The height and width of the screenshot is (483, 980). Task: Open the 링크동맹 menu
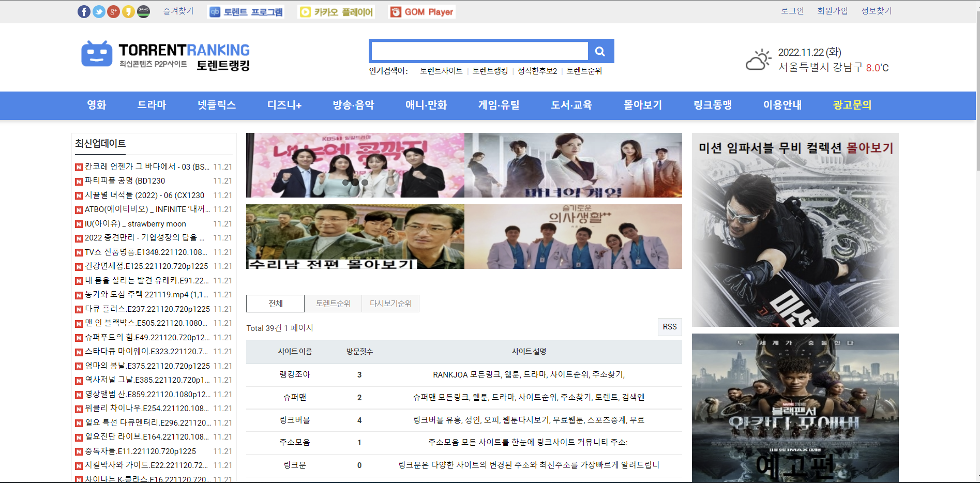(713, 105)
